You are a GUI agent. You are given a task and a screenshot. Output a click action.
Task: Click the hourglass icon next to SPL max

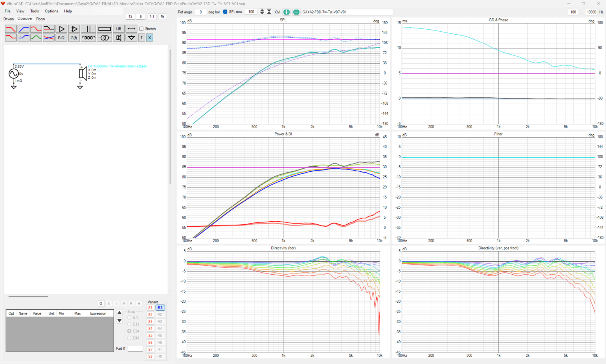pos(269,12)
